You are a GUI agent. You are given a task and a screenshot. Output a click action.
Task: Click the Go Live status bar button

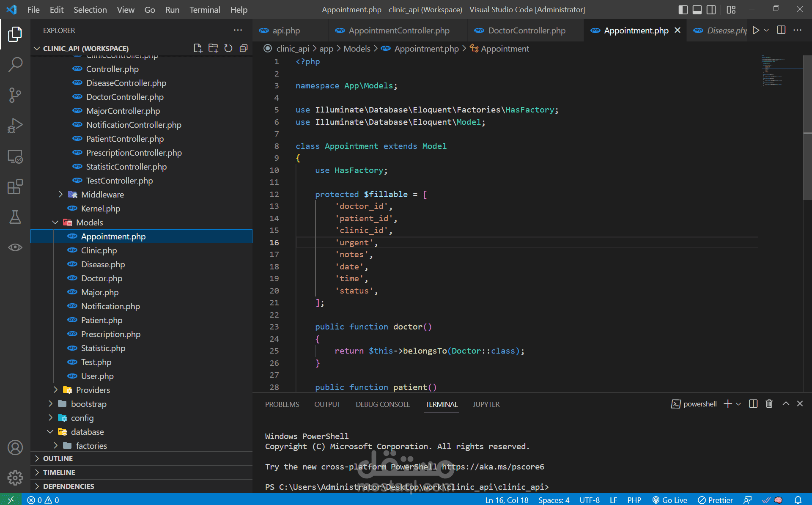coord(669,500)
